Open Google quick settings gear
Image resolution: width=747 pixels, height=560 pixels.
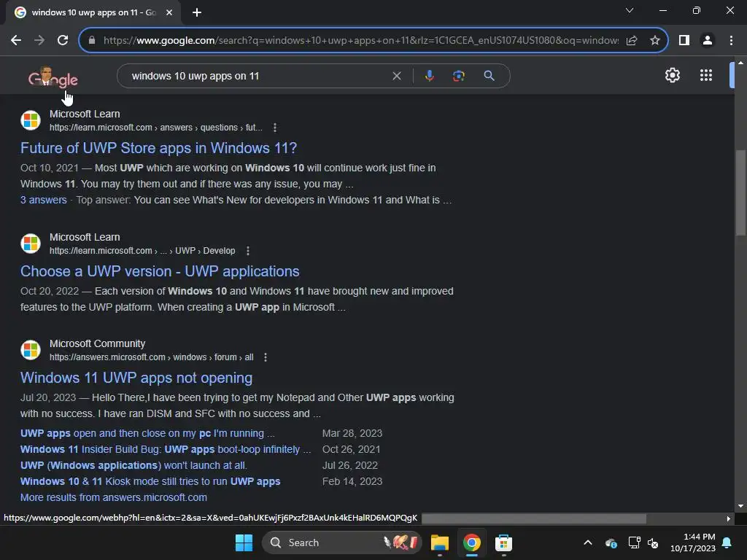(x=672, y=75)
